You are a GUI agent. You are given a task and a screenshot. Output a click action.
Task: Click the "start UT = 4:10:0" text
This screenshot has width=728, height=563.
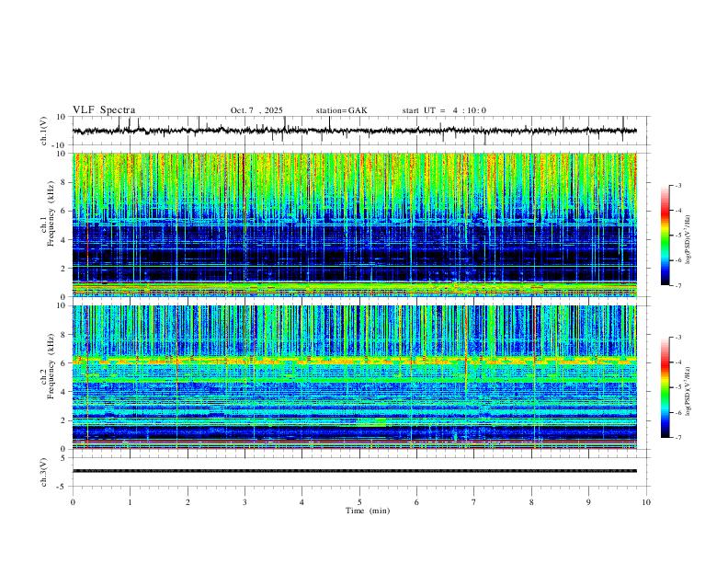click(444, 110)
